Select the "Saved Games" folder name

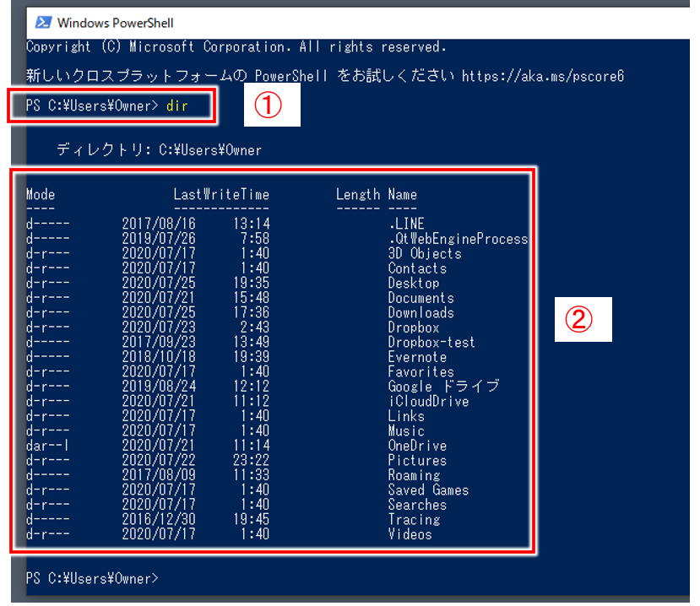429,490
